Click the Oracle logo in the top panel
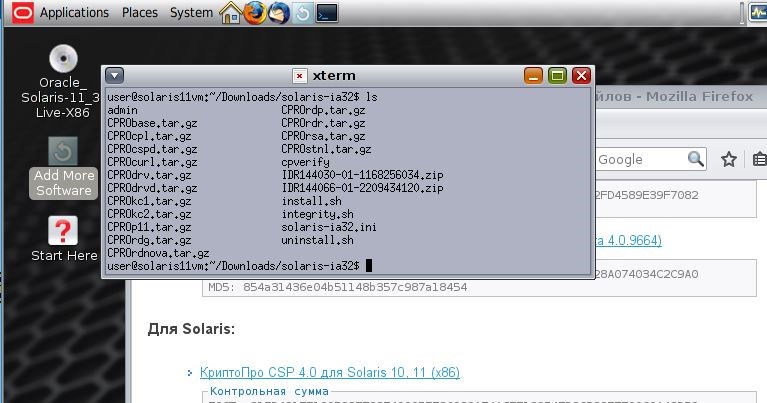 point(23,13)
